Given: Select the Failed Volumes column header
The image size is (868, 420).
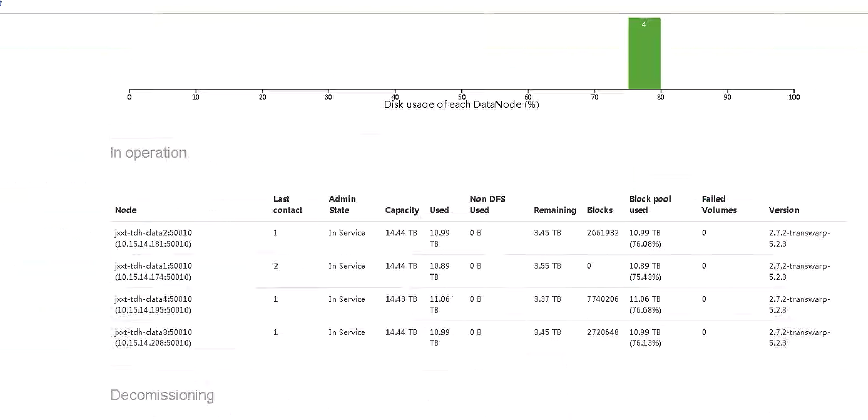Looking at the screenshot, I should (718, 205).
